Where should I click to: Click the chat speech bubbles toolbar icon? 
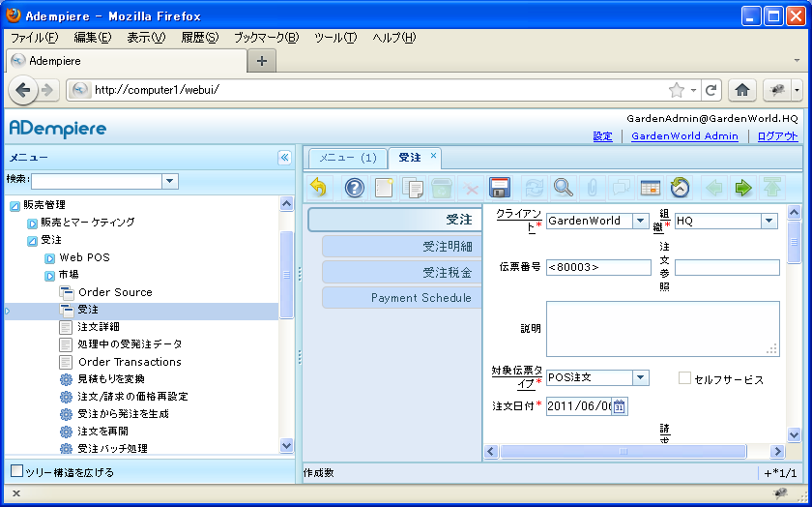click(x=621, y=188)
